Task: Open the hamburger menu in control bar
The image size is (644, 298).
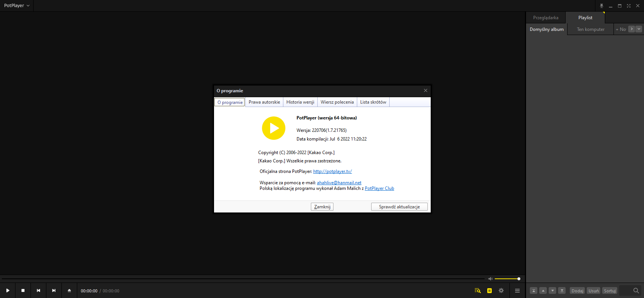Action: point(517,290)
